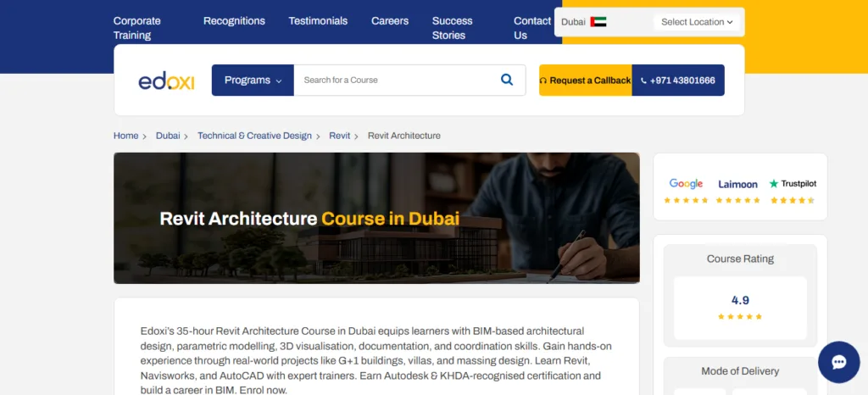Open Revit breadcrumb link
The height and width of the screenshot is (395, 868).
(x=340, y=136)
